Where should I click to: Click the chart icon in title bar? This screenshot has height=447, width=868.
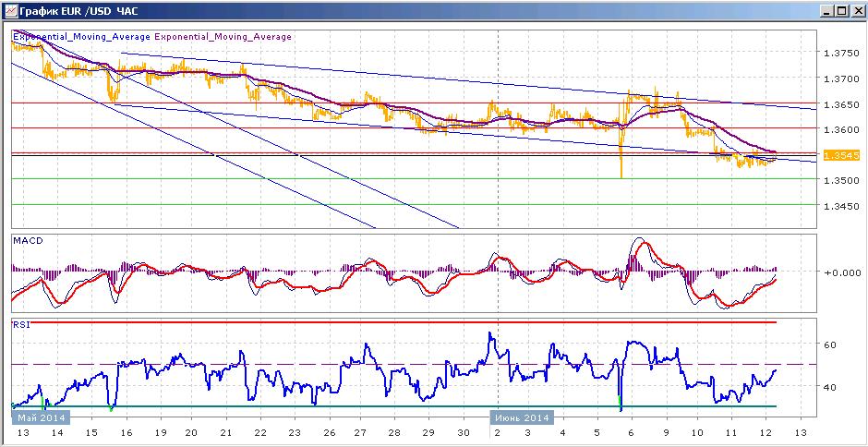point(10,10)
